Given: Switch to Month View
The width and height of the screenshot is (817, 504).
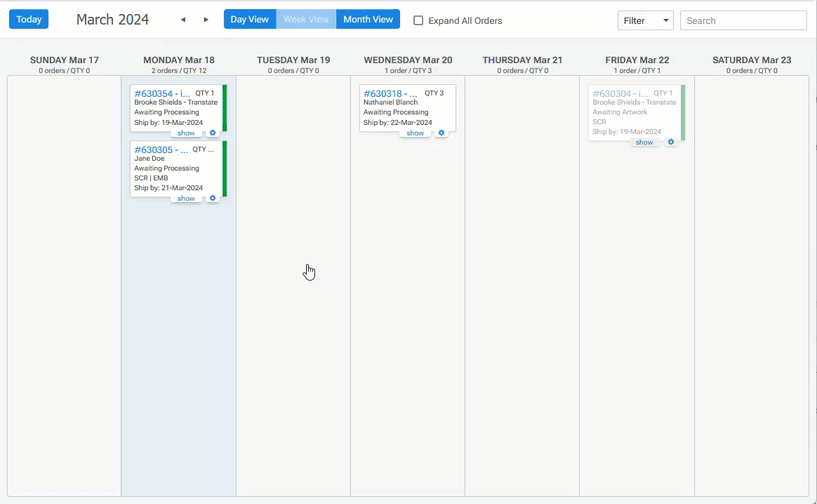Looking at the screenshot, I should 368,19.
